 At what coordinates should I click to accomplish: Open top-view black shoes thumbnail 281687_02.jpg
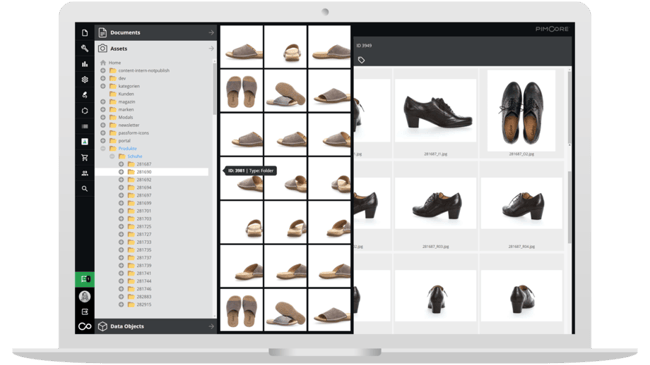(521, 110)
